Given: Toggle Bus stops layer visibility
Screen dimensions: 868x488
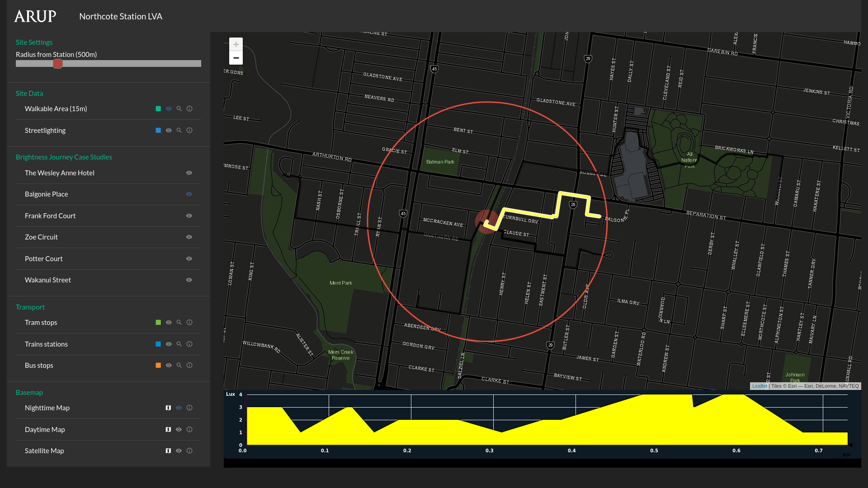Looking at the screenshot, I should (169, 366).
